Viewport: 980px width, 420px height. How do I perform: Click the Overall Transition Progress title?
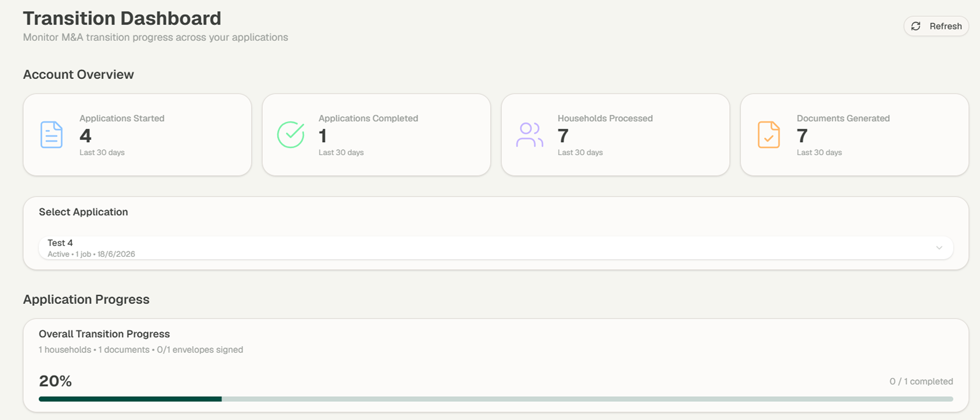[x=104, y=334]
